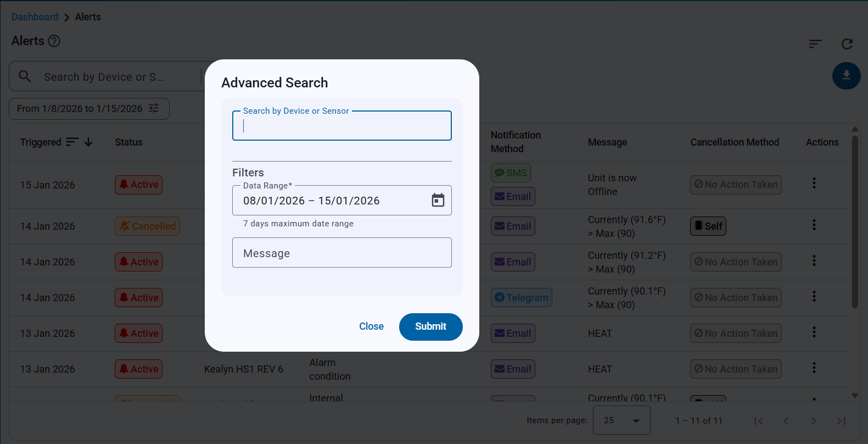Close the Advanced Search dialog
This screenshot has width=868, height=444.
click(x=371, y=326)
